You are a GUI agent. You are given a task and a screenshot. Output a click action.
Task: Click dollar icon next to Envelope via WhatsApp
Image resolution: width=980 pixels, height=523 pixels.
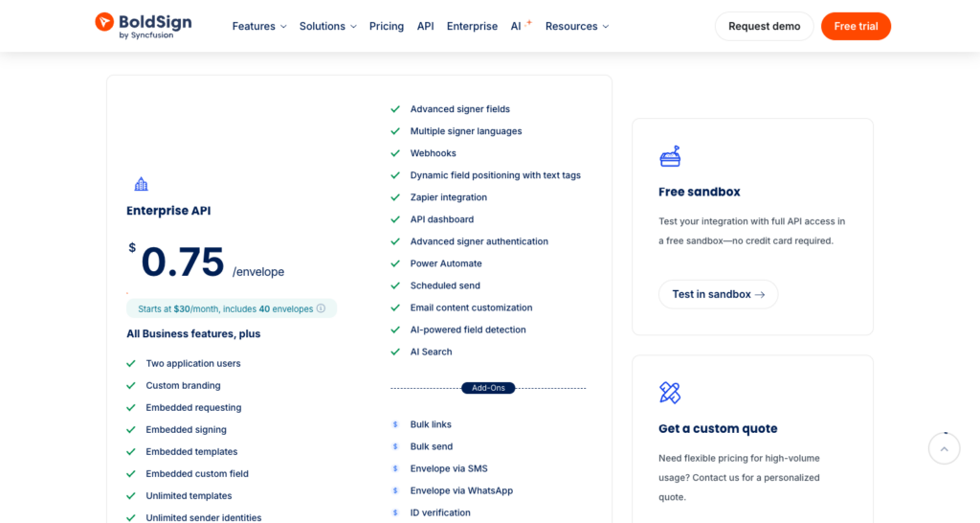pos(395,490)
